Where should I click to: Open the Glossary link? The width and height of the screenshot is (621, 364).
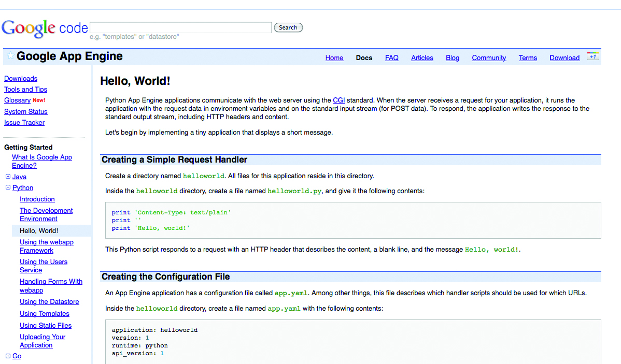click(x=17, y=100)
